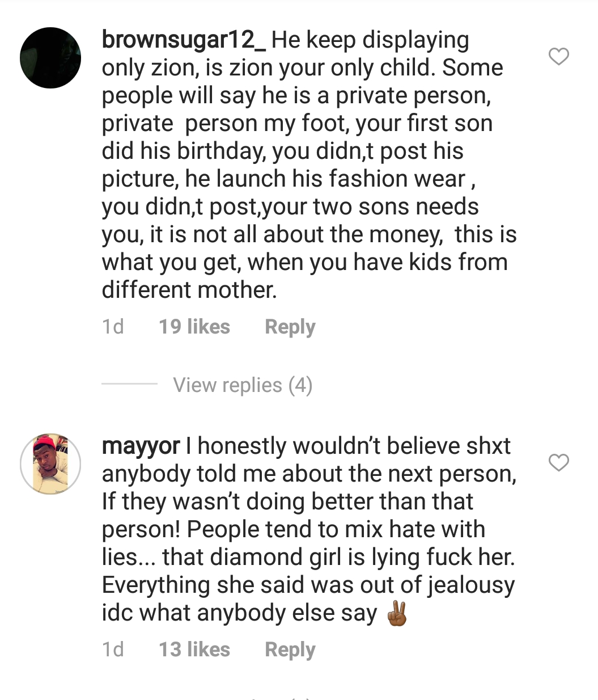Reply to the brownsugar12_ comment
The image size is (598, 700).
(x=290, y=327)
